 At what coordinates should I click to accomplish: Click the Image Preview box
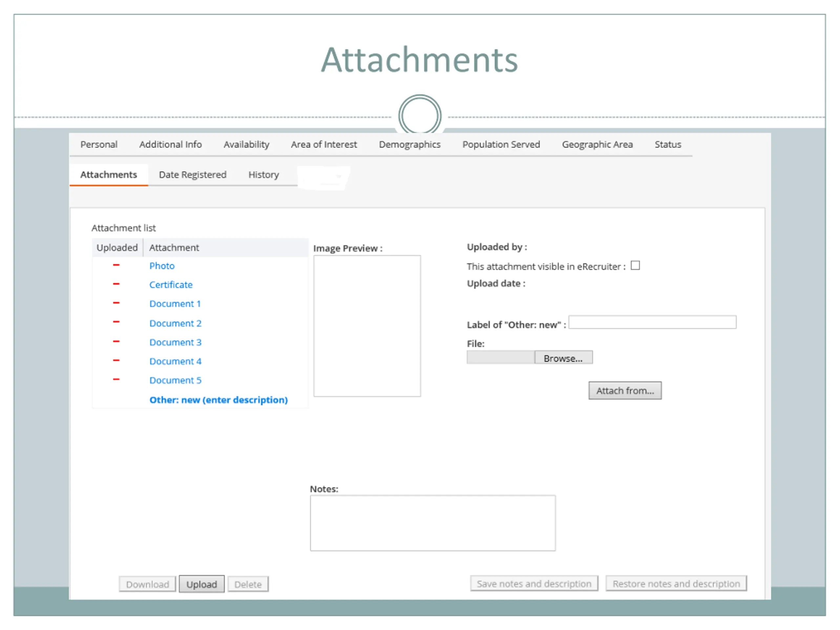coord(367,326)
